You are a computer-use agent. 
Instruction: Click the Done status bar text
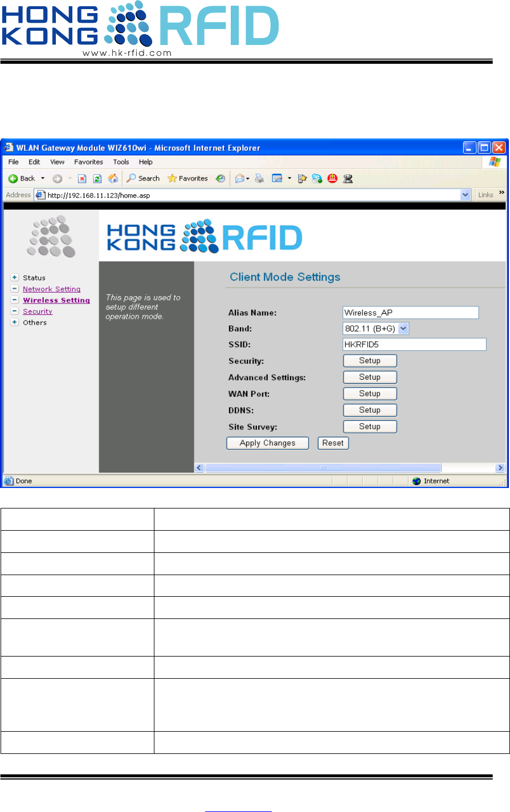pos(24,481)
